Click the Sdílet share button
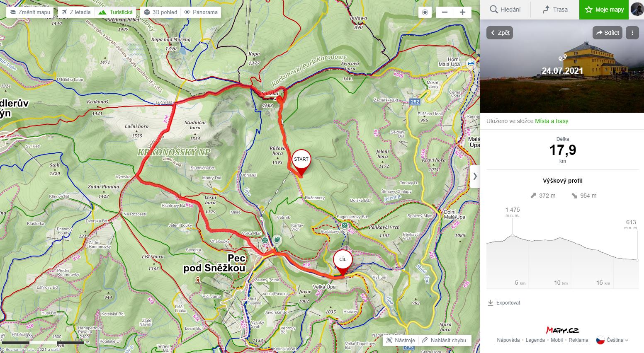The width and height of the screenshot is (644, 353). (x=608, y=33)
